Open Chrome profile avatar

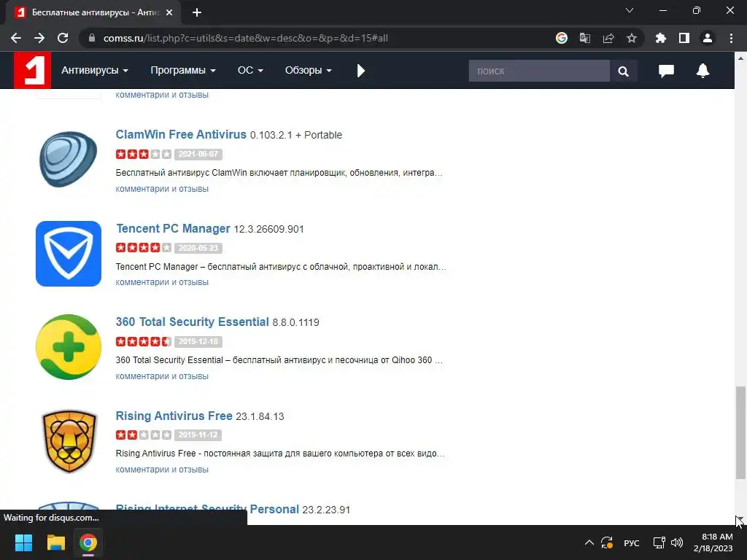click(x=708, y=38)
